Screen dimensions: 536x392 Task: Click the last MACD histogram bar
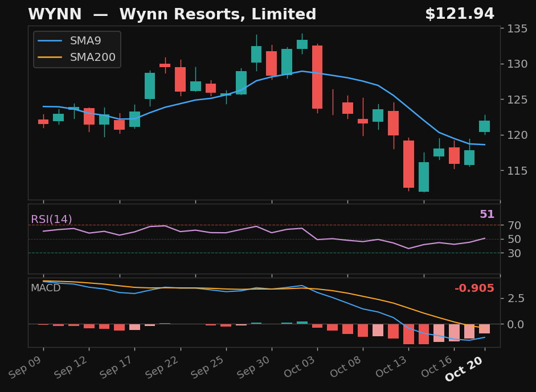(x=484, y=328)
